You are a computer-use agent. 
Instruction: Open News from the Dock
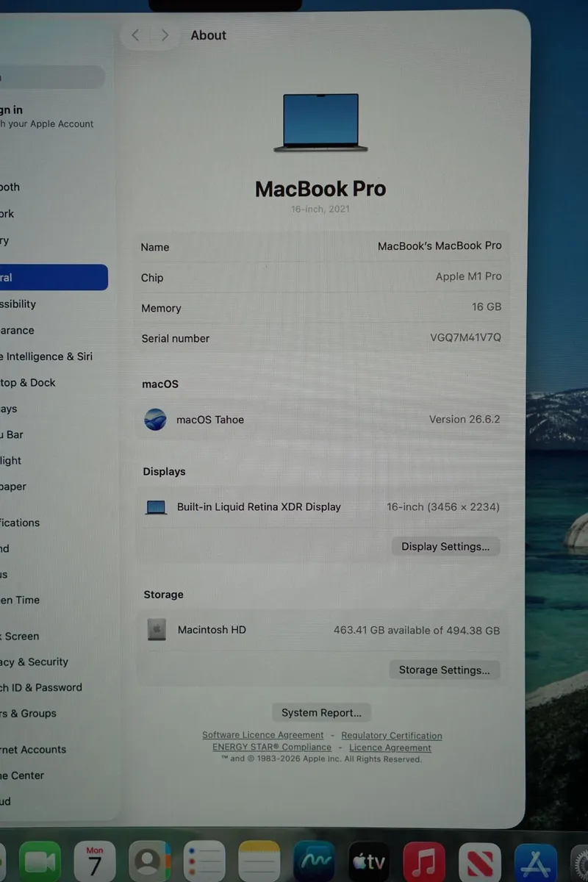pos(479,861)
